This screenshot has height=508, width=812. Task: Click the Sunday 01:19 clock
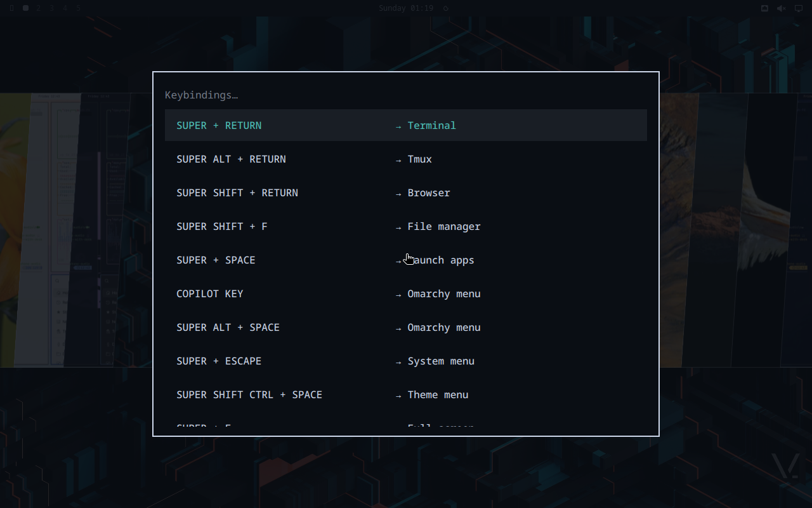tap(406, 8)
